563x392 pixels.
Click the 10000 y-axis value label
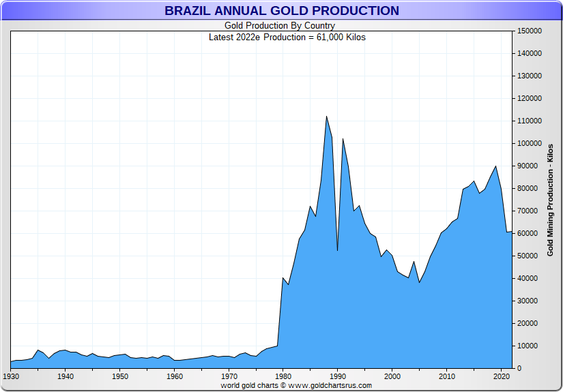[x=530, y=346]
